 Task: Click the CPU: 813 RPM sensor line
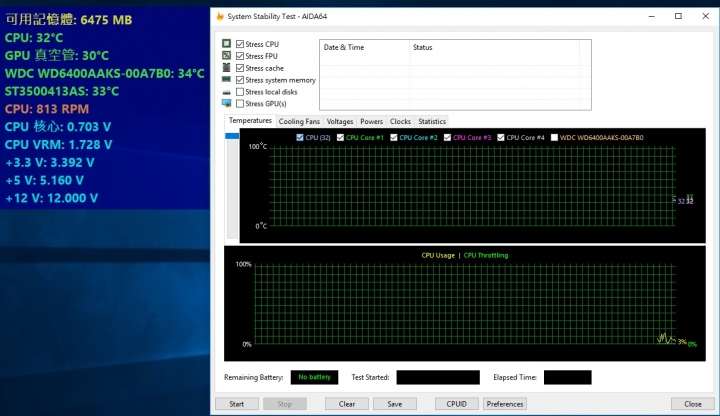pyautogui.click(x=47, y=109)
